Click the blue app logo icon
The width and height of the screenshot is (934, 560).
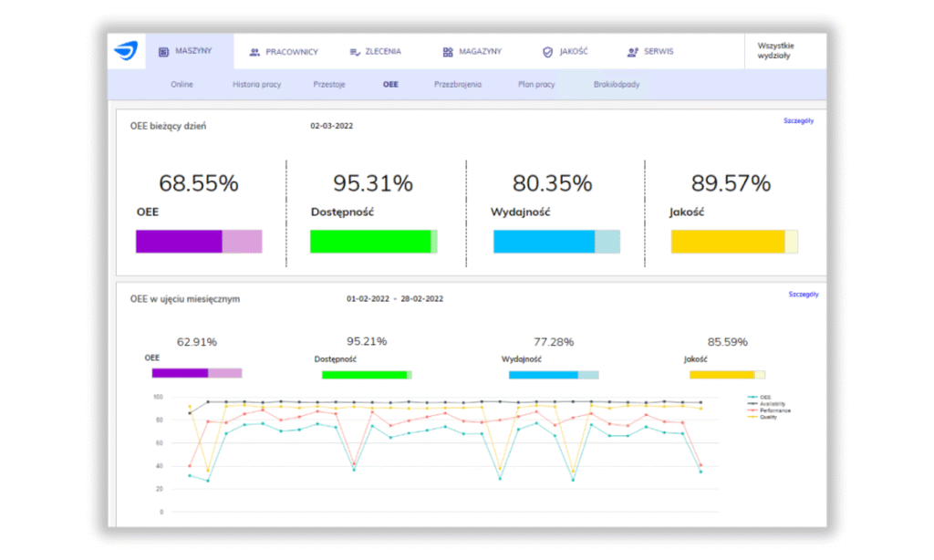[125, 51]
